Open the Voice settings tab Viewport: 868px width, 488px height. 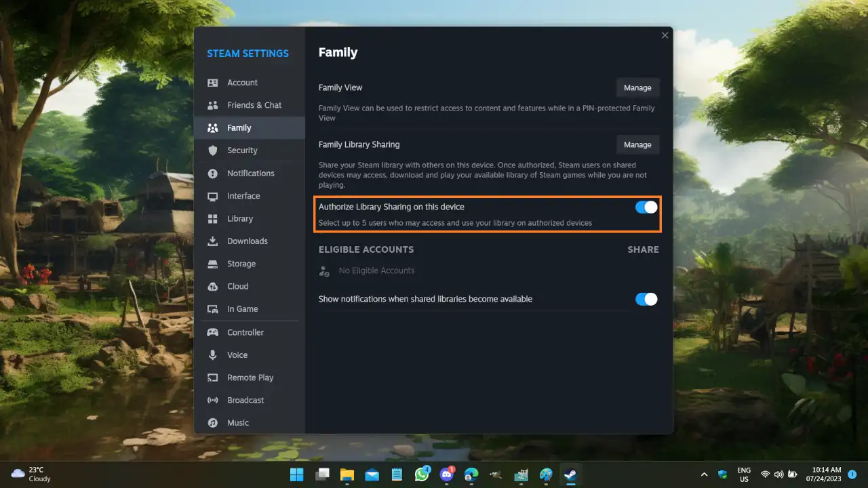point(250,355)
